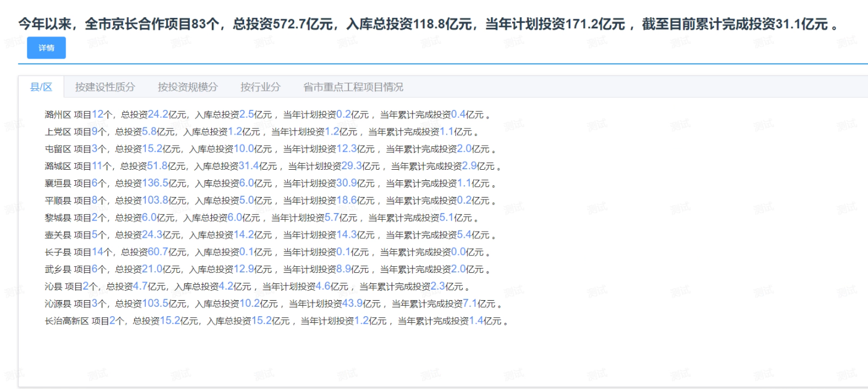Click 黎城县 completed investment 5.1

[447, 218]
